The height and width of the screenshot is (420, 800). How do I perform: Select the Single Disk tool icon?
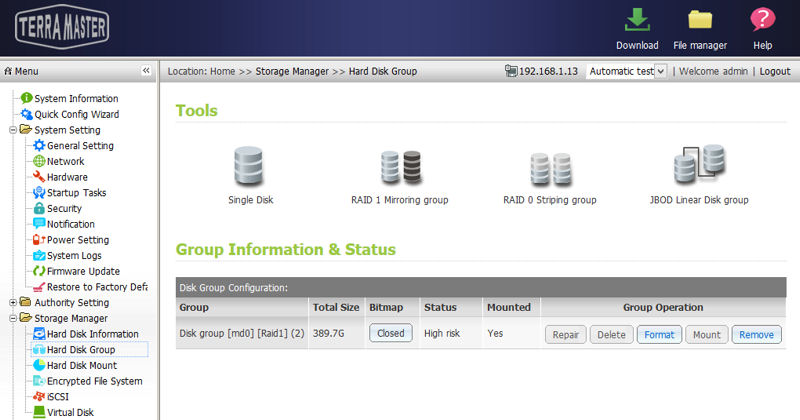click(248, 166)
